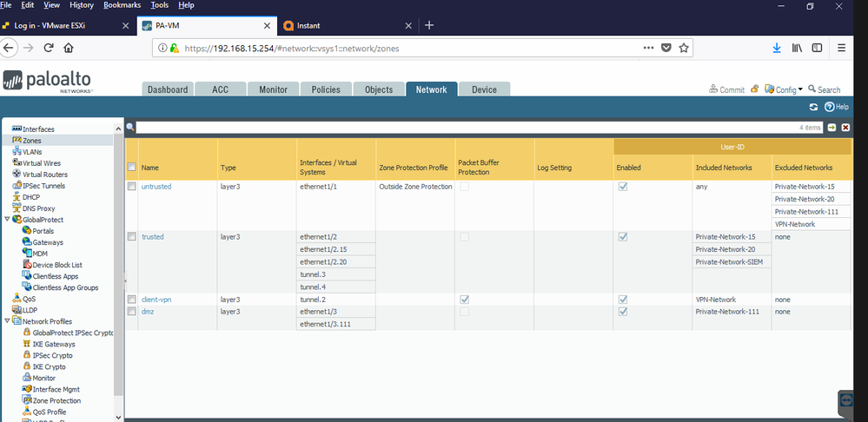Viewport: 868px width, 422px height.
Task: Click green arrow apply filter icon
Action: pyautogui.click(x=832, y=128)
